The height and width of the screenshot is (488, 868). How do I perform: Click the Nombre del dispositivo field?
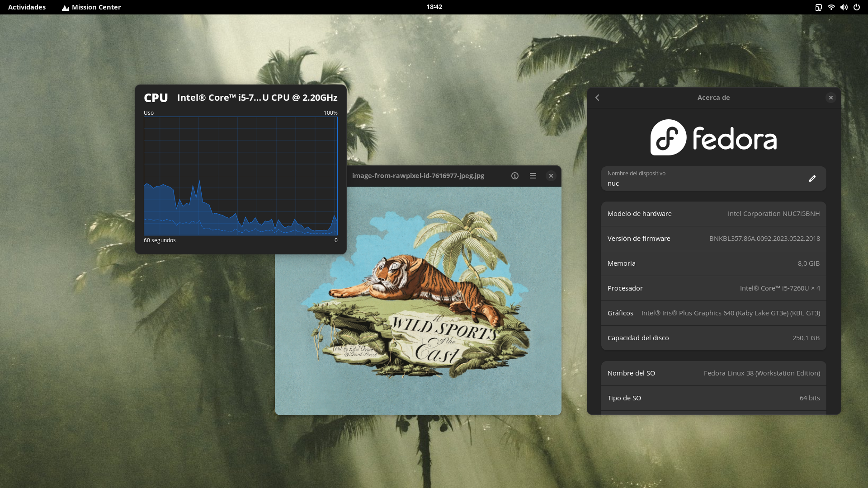(x=713, y=178)
